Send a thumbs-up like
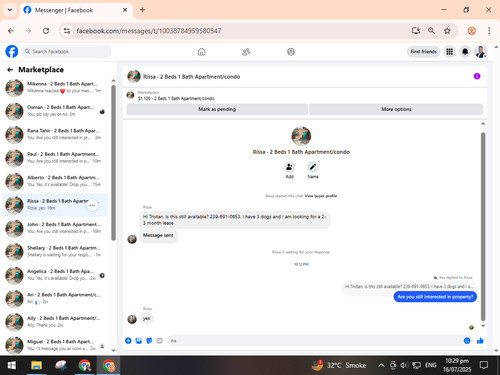The height and width of the screenshot is (375, 500). pos(480,341)
